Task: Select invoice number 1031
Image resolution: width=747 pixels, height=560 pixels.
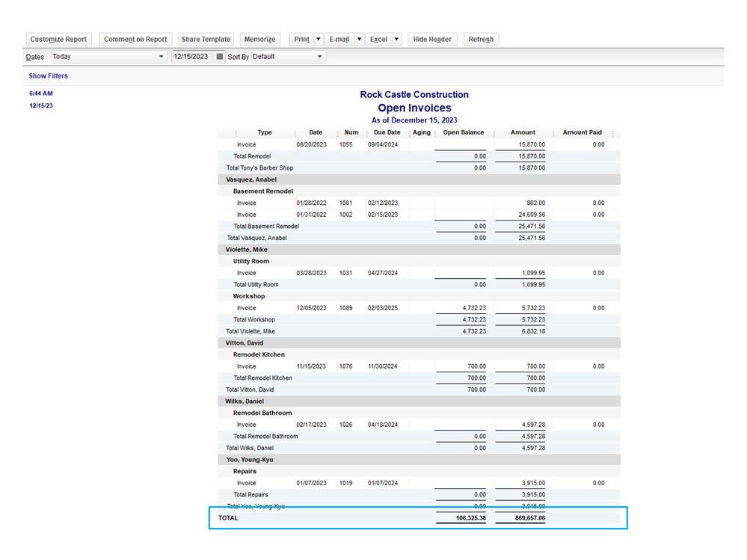Action: [x=346, y=273]
